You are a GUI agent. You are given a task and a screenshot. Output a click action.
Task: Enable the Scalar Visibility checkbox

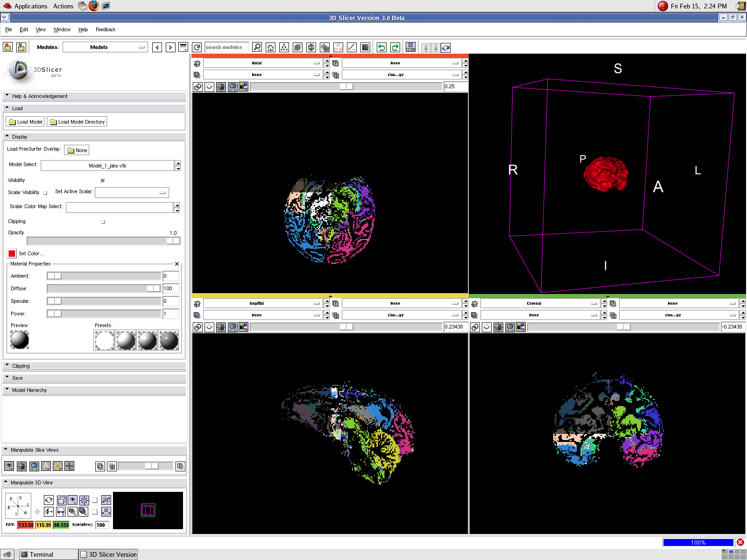(x=45, y=193)
